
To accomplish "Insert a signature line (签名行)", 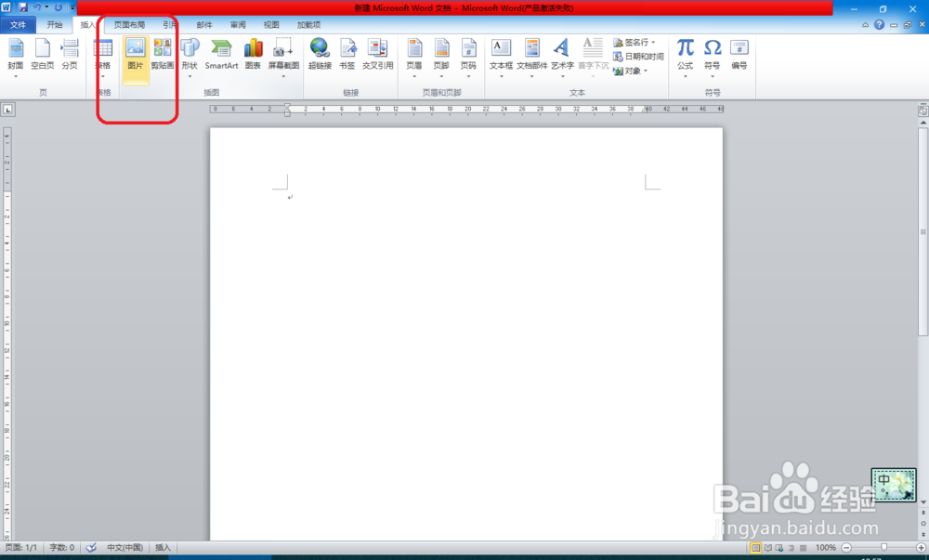I will click(x=635, y=42).
